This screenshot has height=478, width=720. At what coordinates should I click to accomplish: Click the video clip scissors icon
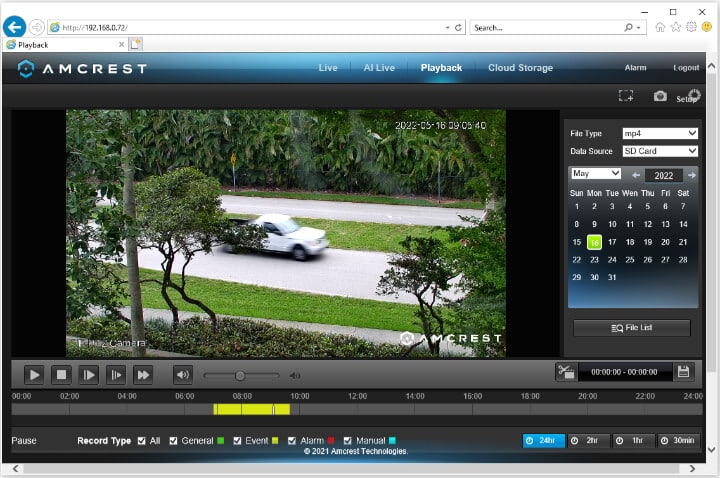(x=566, y=372)
